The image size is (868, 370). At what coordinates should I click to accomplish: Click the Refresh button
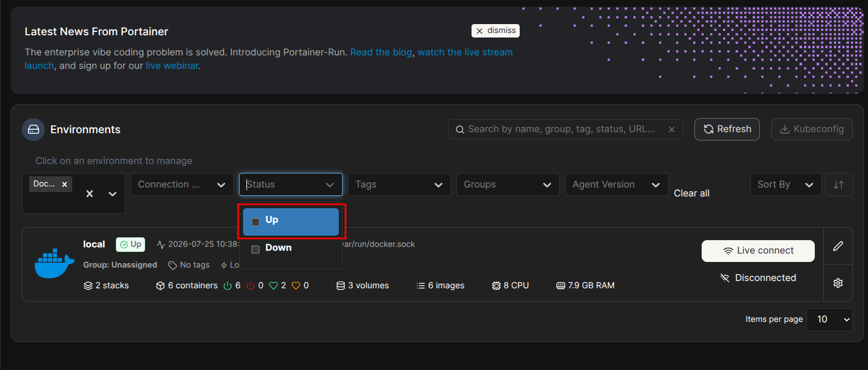(x=727, y=129)
